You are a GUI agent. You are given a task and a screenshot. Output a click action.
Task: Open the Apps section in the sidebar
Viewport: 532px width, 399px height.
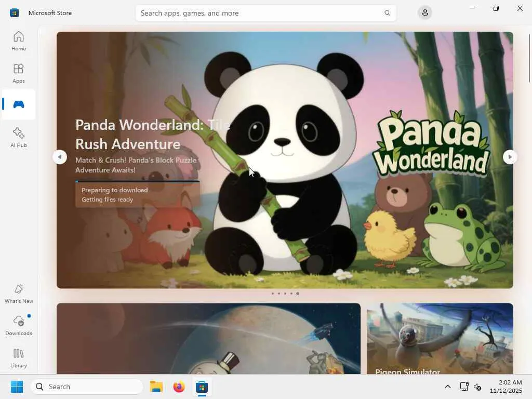[x=18, y=73]
